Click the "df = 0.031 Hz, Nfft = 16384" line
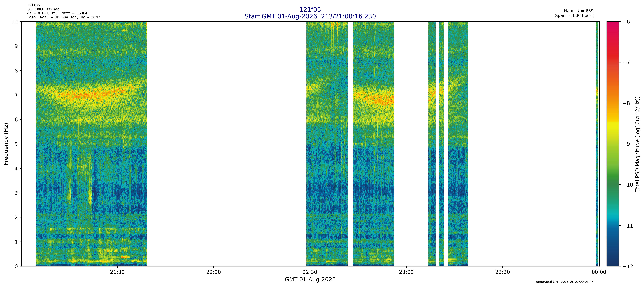644x287 pixels. click(57, 13)
